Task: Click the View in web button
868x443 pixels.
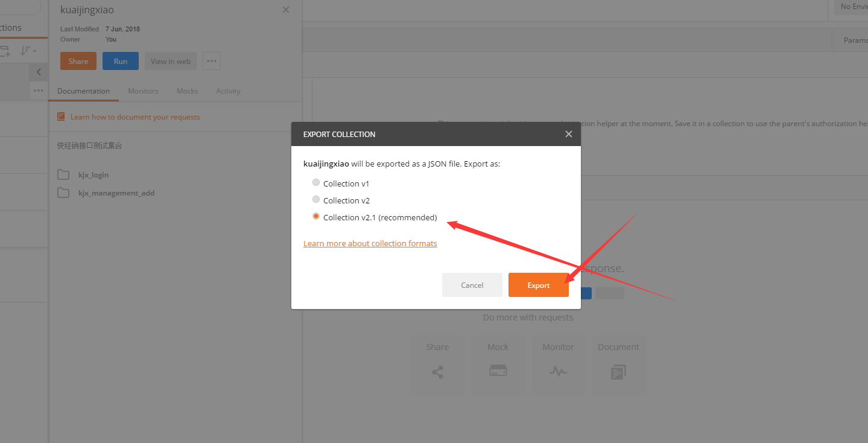Action: [x=171, y=61]
